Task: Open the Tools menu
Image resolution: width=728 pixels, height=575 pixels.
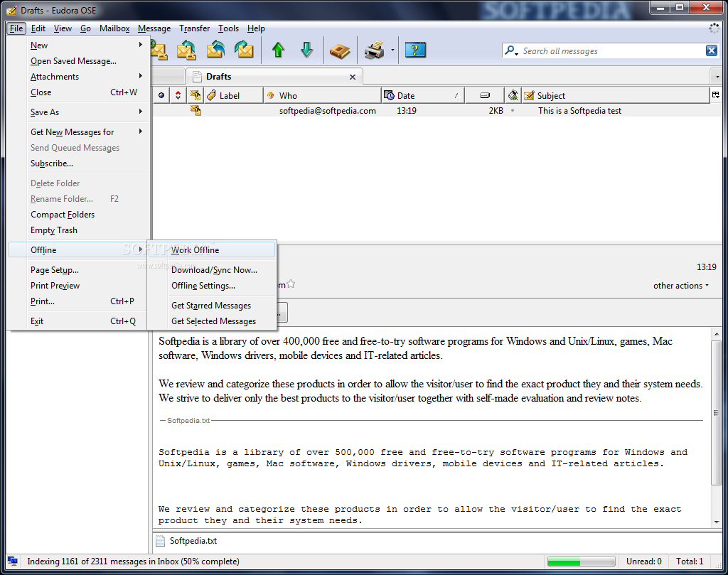Action: coord(228,28)
